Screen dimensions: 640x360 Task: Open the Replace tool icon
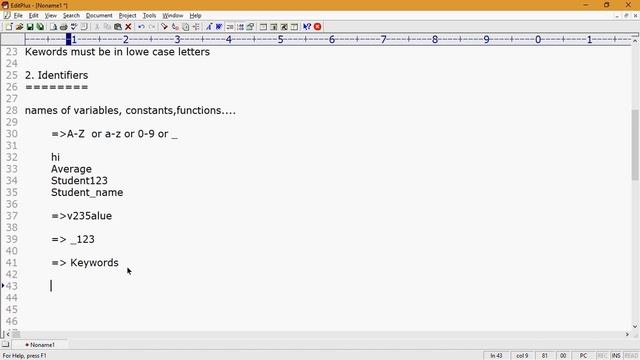[x=175, y=27]
